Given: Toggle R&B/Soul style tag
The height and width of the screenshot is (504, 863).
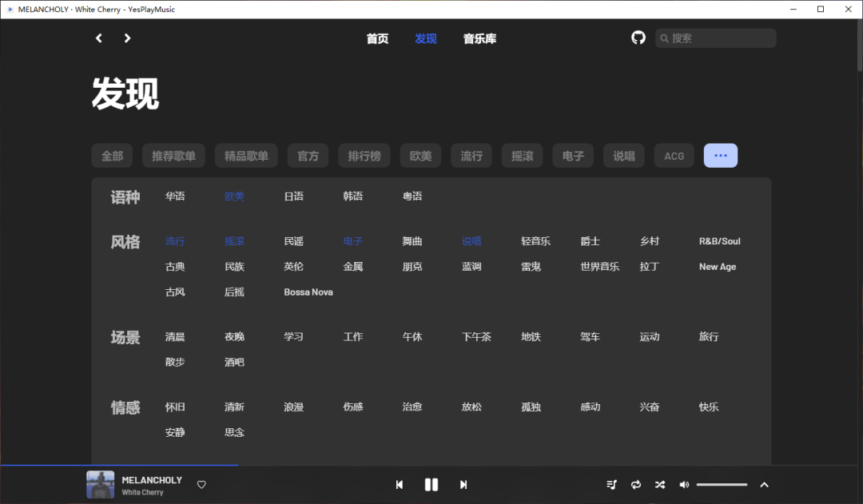Looking at the screenshot, I should (x=719, y=241).
